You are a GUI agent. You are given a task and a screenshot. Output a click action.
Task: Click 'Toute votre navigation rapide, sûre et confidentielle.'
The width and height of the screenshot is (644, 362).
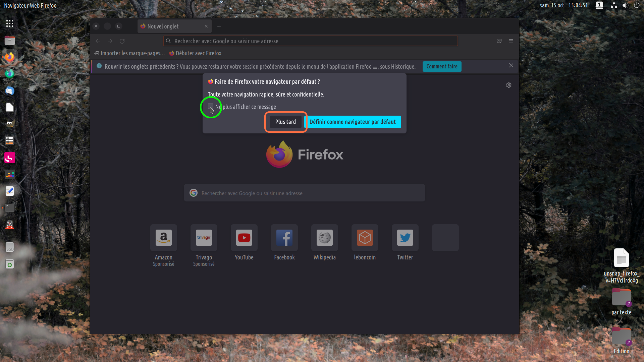click(x=266, y=95)
